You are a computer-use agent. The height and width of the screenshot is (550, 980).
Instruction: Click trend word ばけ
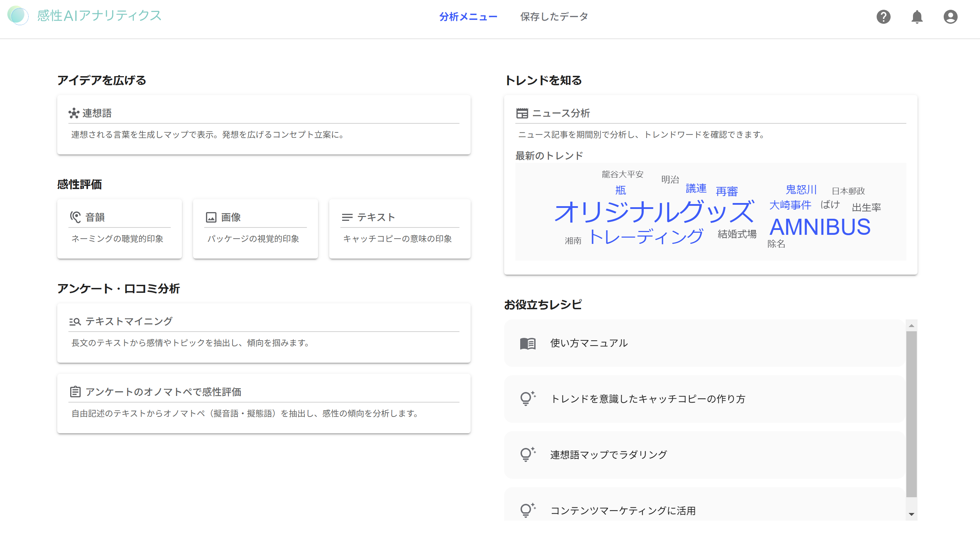click(830, 204)
